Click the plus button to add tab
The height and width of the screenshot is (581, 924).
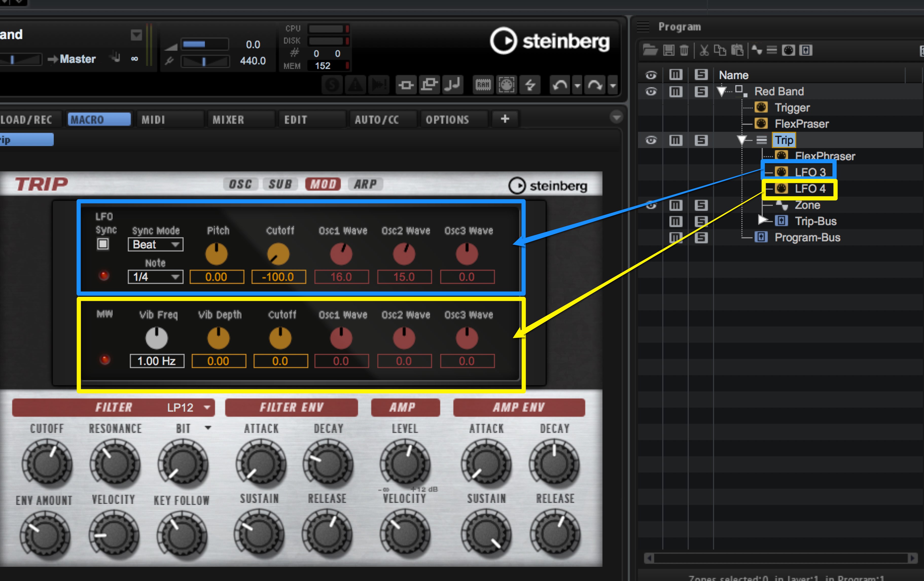(x=505, y=119)
